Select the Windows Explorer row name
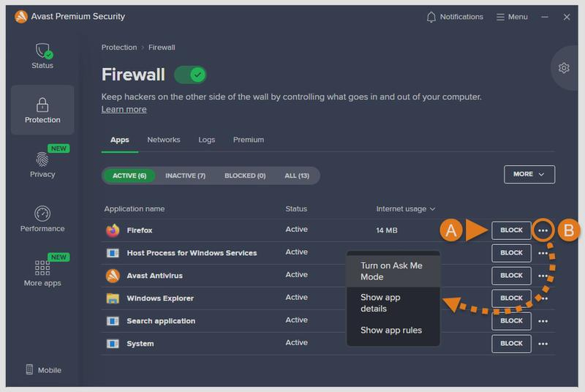The image size is (585, 392). click(160, 298)
